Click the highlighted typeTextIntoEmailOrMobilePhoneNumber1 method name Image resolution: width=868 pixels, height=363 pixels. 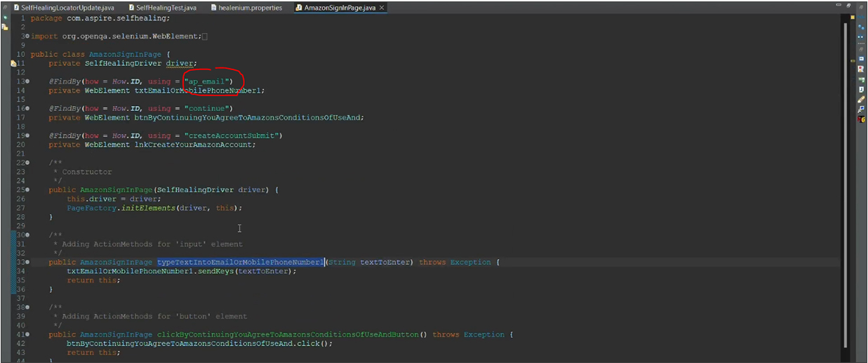coord(241,262)
